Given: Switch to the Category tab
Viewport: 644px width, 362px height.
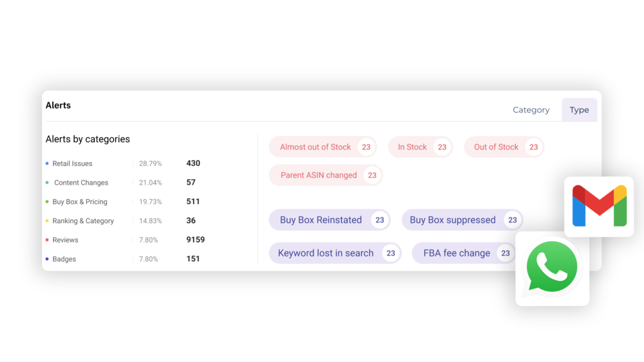Looking at the screenshot, I should (531, 110).
